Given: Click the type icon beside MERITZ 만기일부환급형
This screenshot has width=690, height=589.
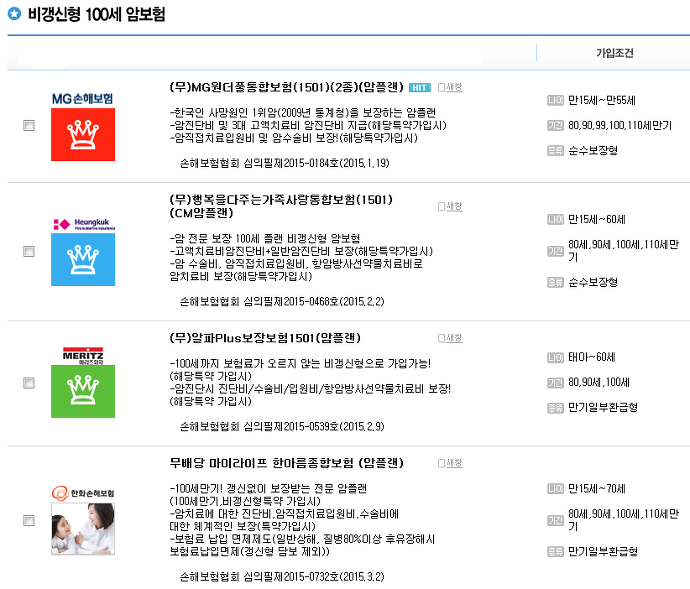Looking at the screenshot, I should [x=555, y=408].
